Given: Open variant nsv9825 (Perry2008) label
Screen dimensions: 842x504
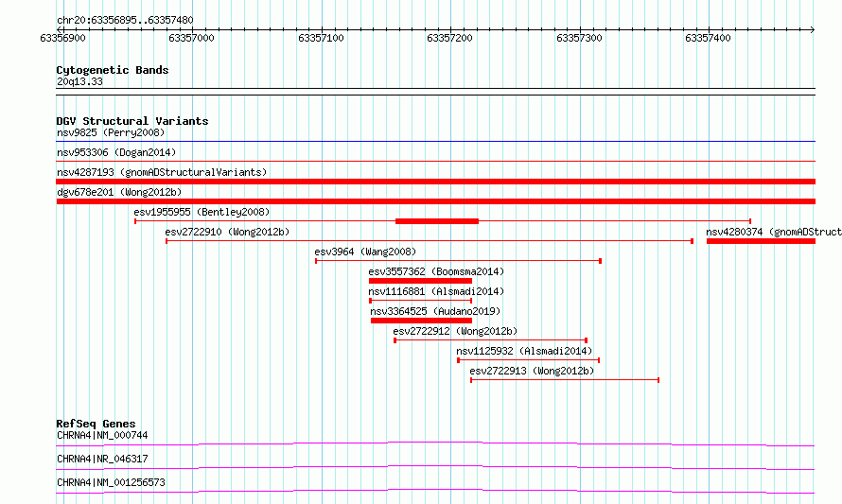Looking at the screenshot, I should 111,132.
